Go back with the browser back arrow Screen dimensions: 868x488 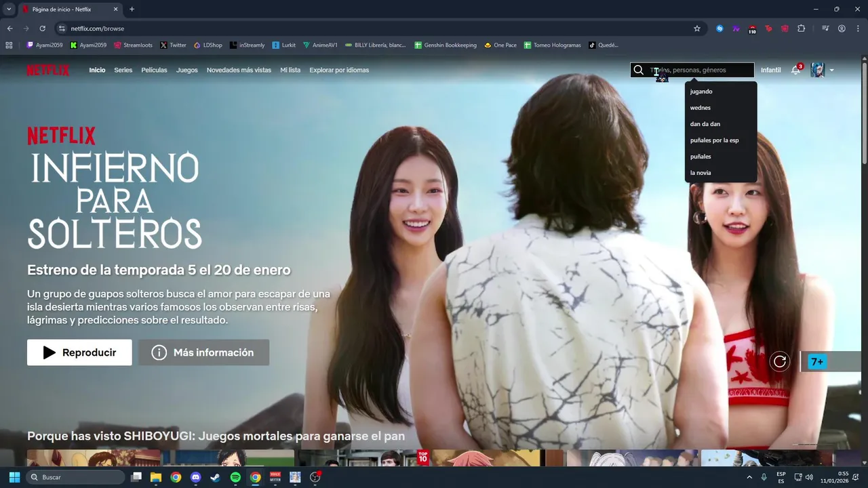point(9,28)
